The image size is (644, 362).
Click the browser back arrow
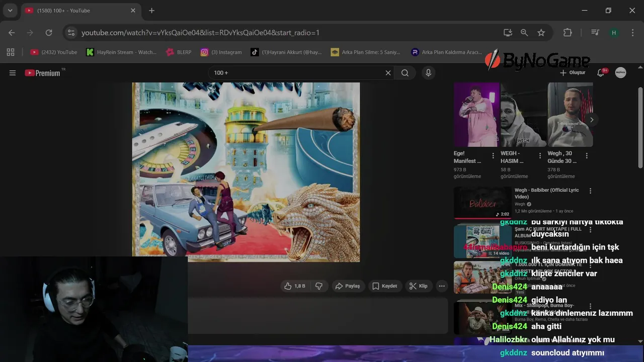coord(12,33)
